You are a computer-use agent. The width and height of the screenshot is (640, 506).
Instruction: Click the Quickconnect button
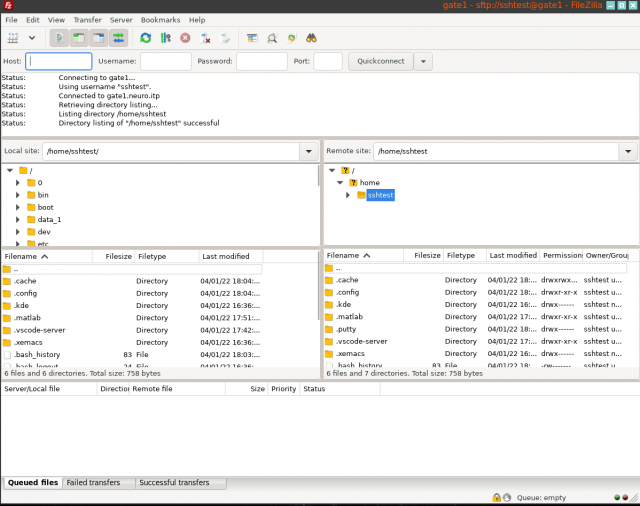(x=380, y=61)
